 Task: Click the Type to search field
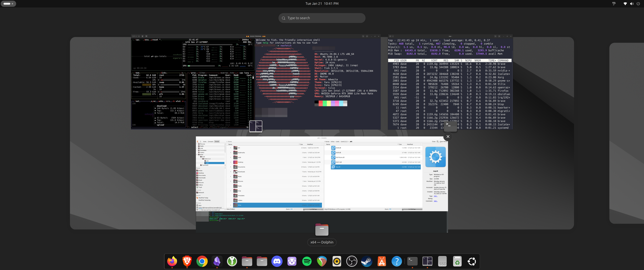point(322,18)
